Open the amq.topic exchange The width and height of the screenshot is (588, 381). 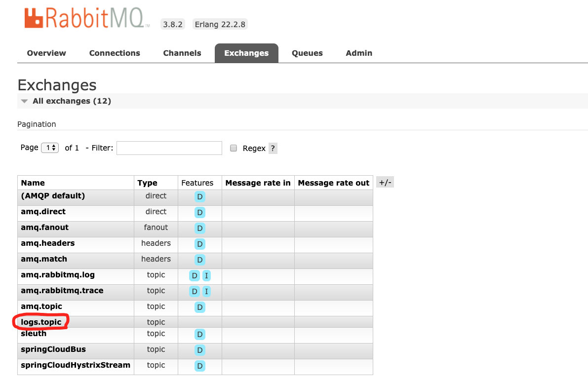click(41, 306)
